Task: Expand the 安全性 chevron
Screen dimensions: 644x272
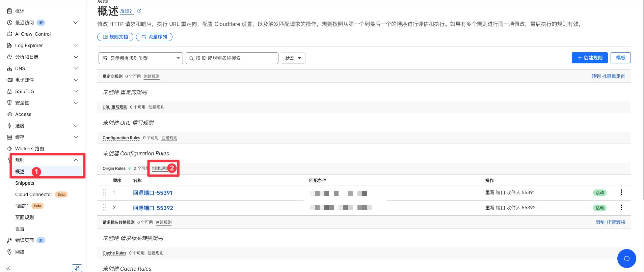Action: [76, 103]
